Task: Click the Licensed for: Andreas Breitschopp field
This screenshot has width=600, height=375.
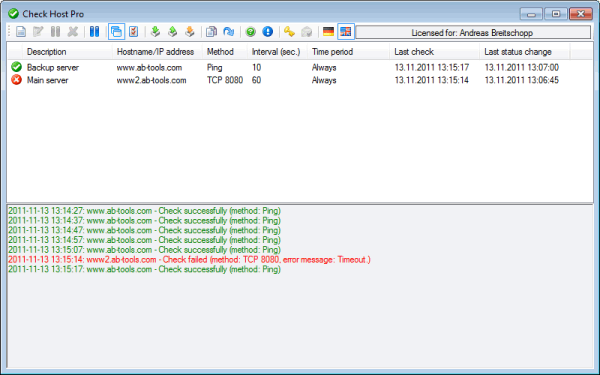Action: (x=473, y=33)
